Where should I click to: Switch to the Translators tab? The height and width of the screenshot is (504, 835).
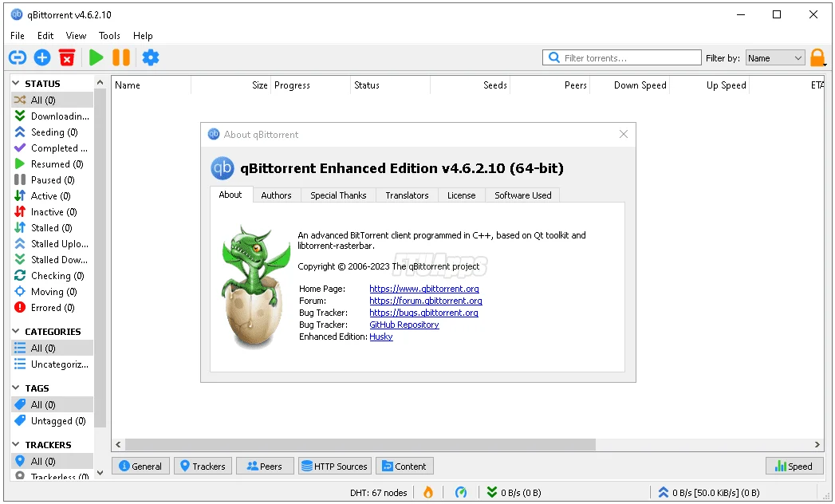tap(407, 195)
